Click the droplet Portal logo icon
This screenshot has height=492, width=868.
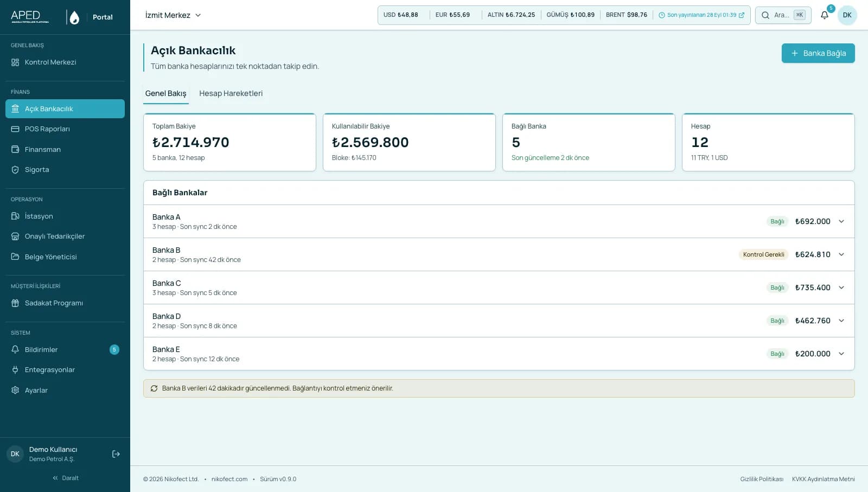[x=75, y=17]
